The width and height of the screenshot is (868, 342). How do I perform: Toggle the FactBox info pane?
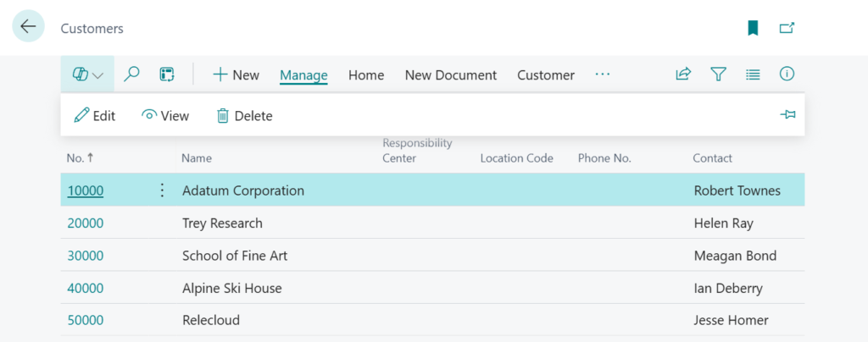tap(787, 74)
